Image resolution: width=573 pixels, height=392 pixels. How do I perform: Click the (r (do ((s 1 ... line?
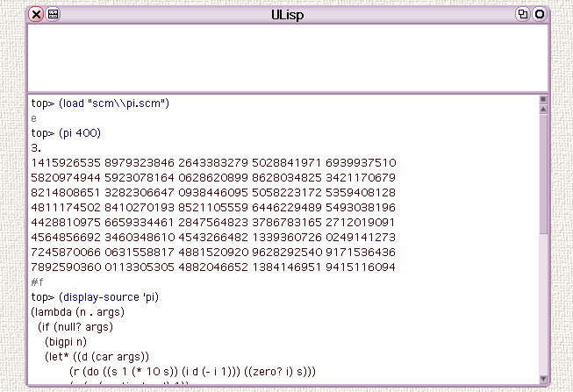192,372
